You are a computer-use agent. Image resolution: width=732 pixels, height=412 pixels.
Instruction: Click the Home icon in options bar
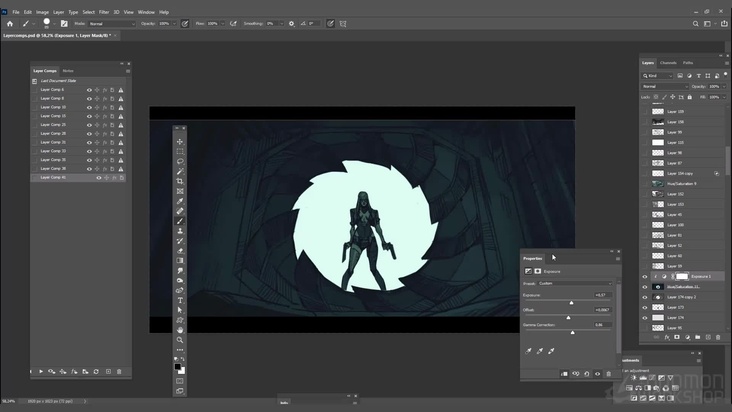click(10, 23)
